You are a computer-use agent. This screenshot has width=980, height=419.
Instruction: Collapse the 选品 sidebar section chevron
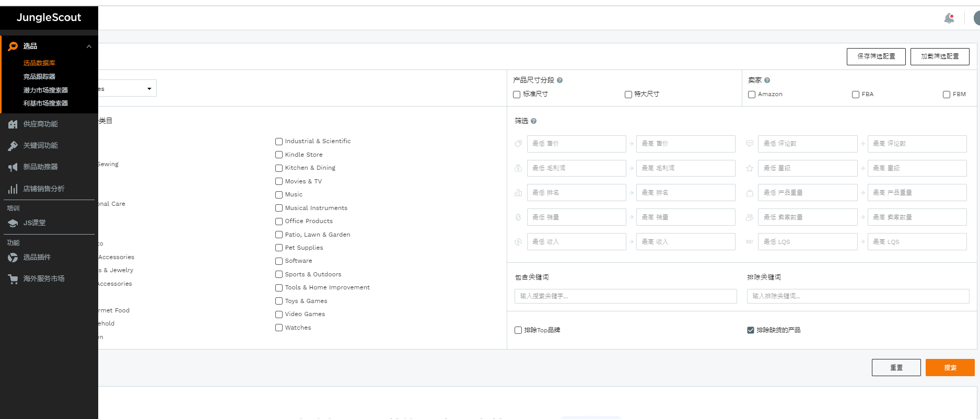click(x=89, y=46)
